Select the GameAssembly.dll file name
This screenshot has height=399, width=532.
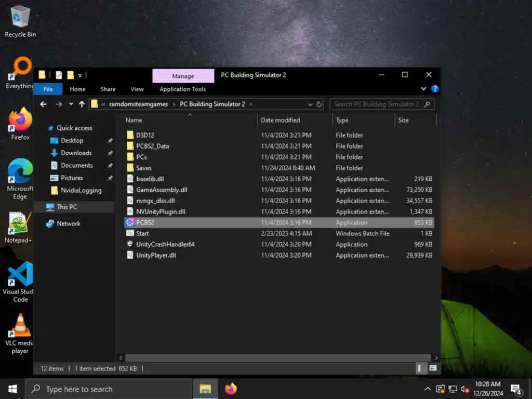[x=162, y=190]
